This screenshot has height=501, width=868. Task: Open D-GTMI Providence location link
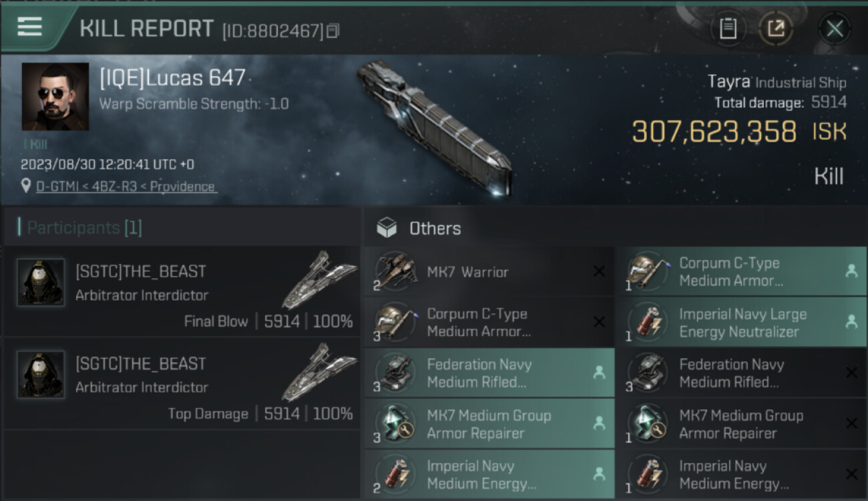(126, 186)
